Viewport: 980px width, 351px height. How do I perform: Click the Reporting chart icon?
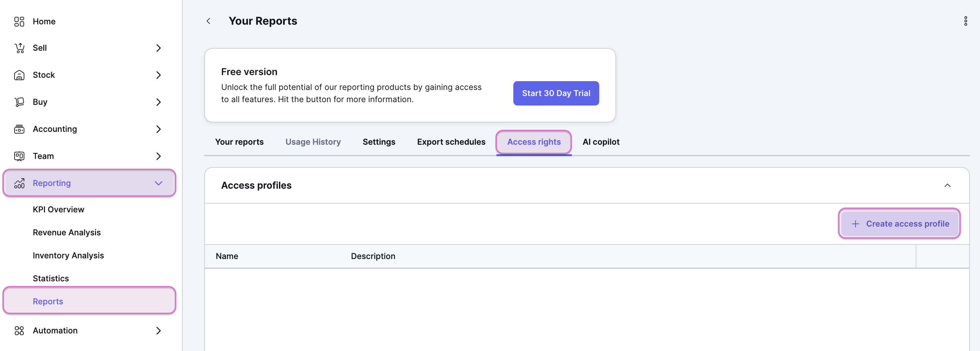[19, 183]
